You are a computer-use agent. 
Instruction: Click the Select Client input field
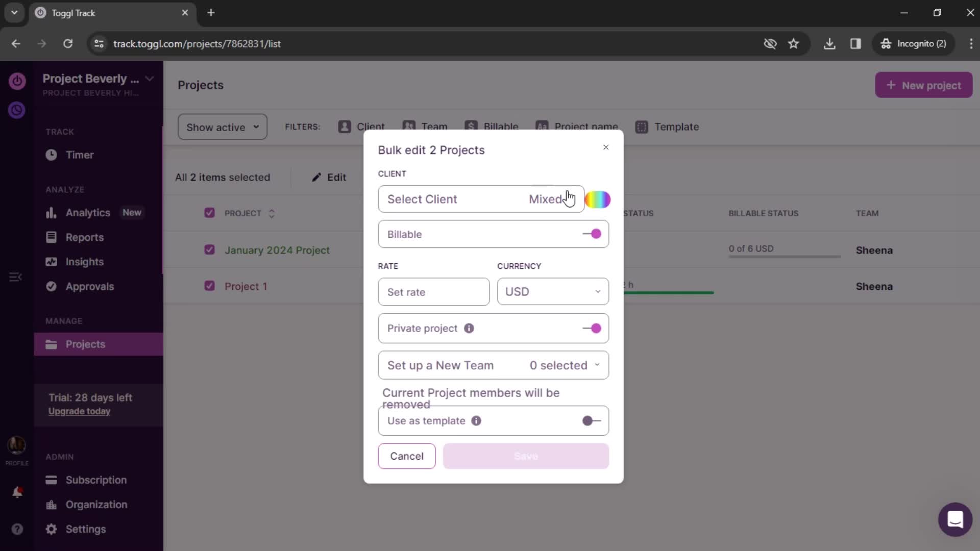point(481,199)
